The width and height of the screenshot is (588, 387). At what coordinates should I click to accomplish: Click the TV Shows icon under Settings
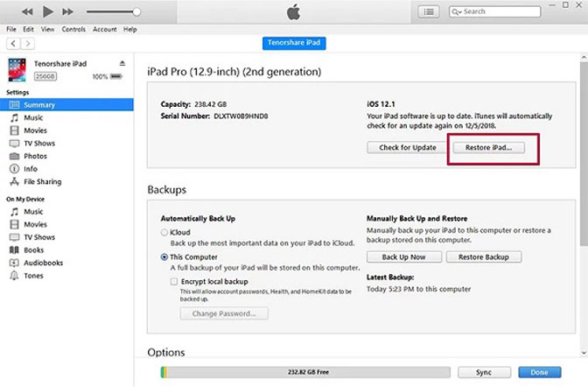pos(14,144)
